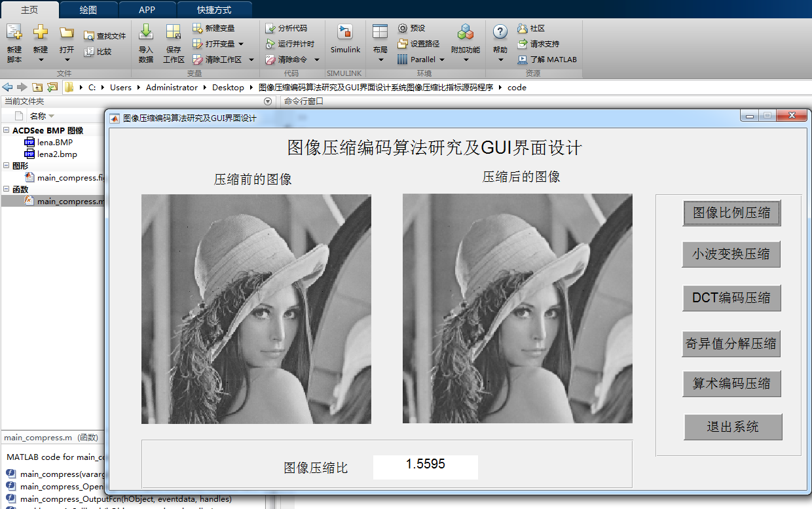Click the 命令行窗口 panel title
812x509 pixels.
click(304, 101)
